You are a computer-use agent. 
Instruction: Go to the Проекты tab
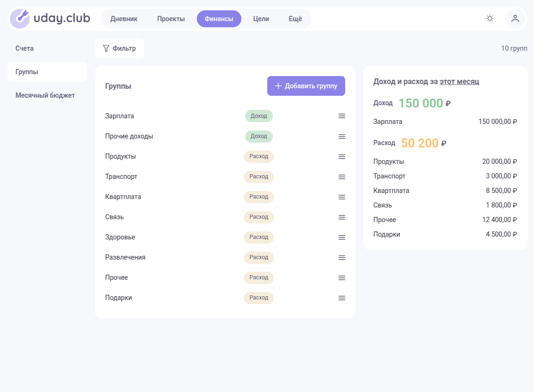[x=171, y=19]
